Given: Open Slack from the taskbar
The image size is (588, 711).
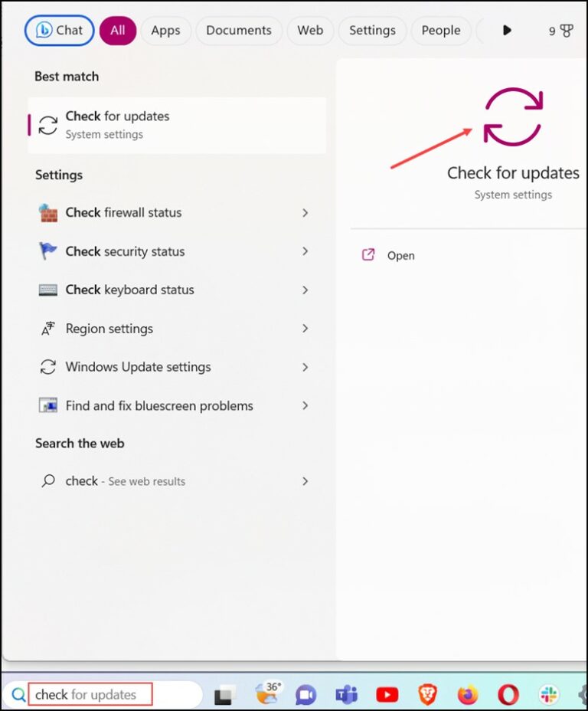Looking at the screenshot, I should tap(549, 694).
